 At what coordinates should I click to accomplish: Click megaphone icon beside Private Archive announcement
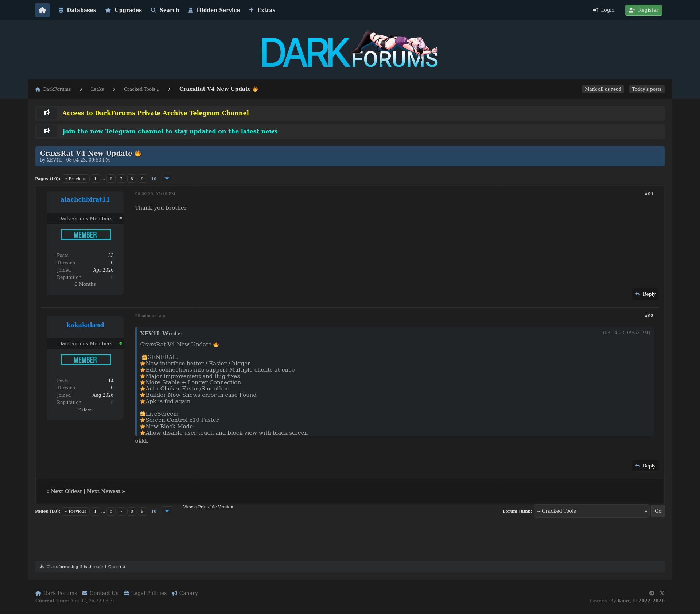[x=47, y=113]
